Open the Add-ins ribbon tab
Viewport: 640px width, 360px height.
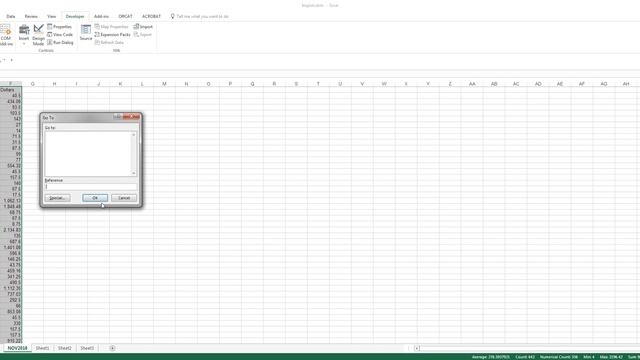101,16
